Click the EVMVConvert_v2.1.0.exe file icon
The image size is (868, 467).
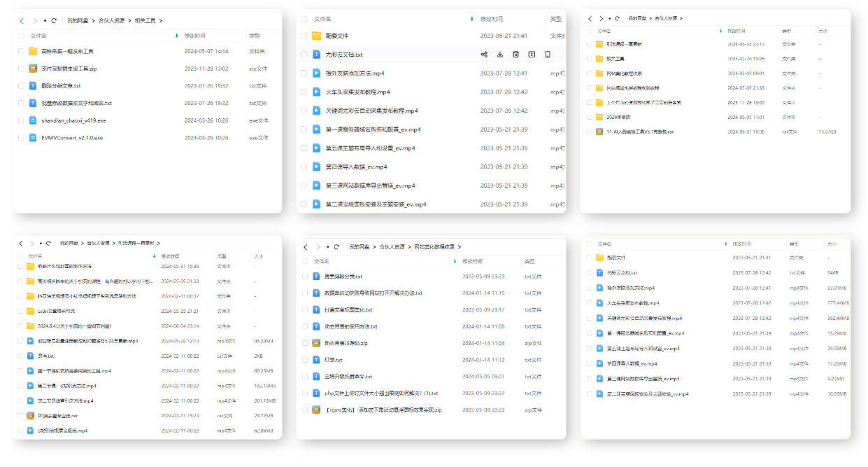(x=33, y=138)
